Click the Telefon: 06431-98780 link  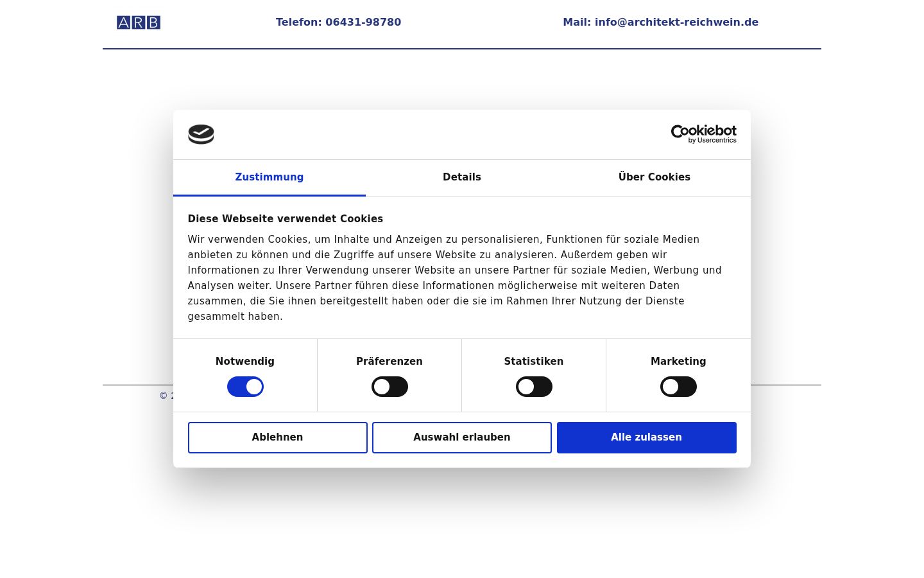pos(339,22)
